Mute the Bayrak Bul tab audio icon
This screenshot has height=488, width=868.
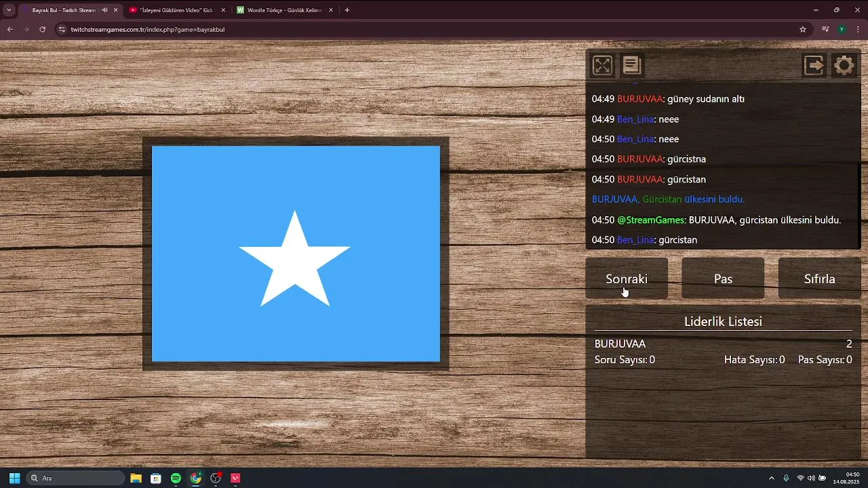(104, 10)
